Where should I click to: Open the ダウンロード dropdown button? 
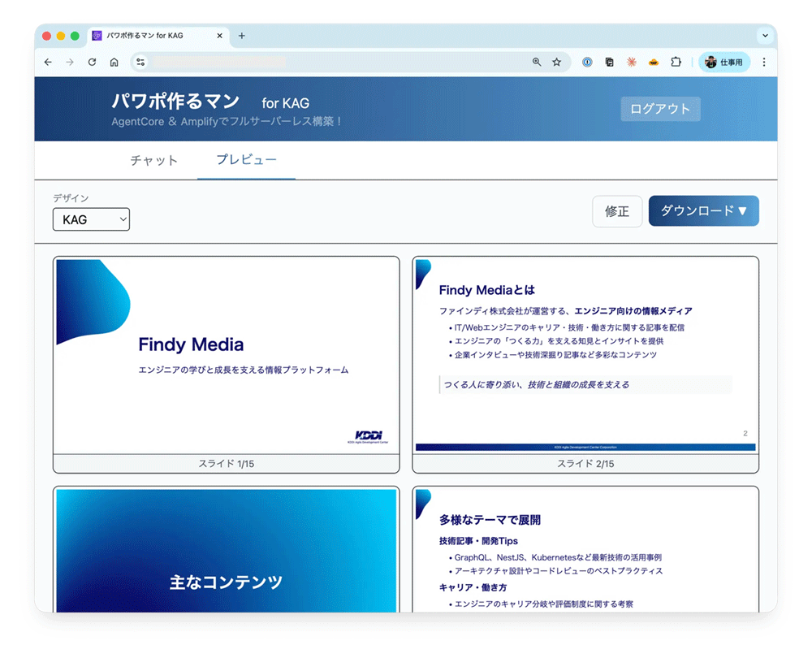(703, 211)
